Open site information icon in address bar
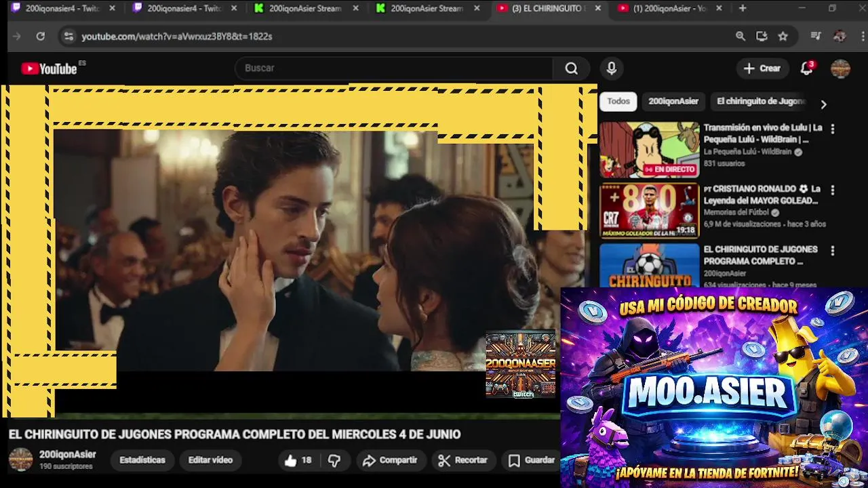The height and width of the screenshot is (488, 868). click(68, 37)
